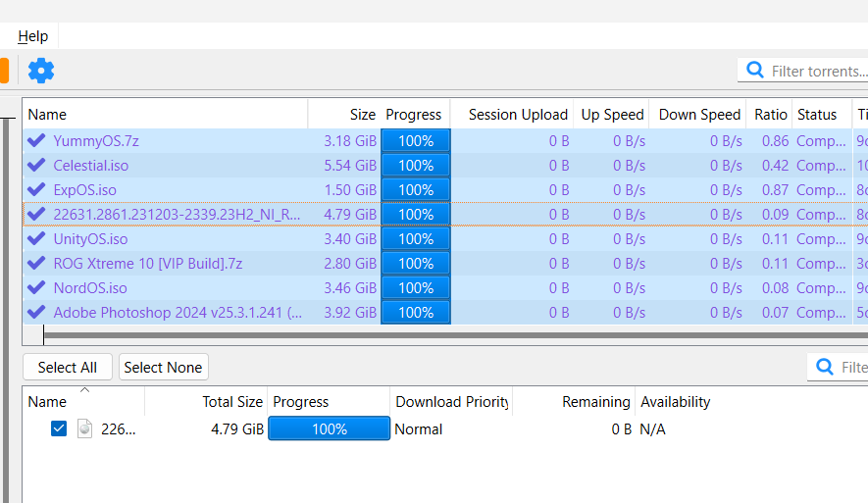The width and height of the screenshot is (868, 503).
Task: Open the Options gear icon
Action: coord(41,71)
